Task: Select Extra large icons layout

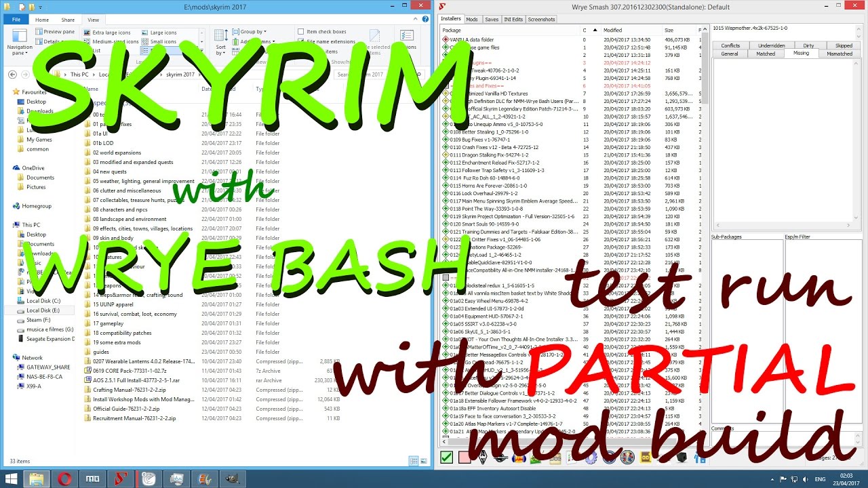Action: coord(107,33)
